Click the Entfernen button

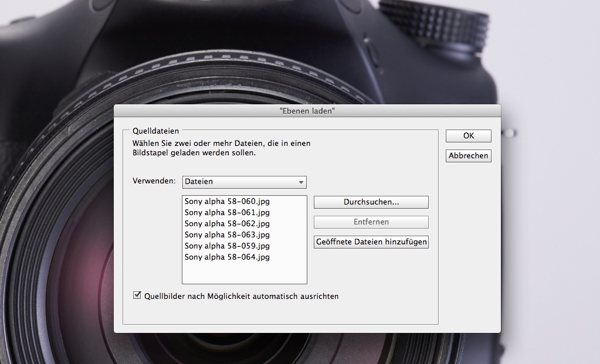click(x=371, y=222)
